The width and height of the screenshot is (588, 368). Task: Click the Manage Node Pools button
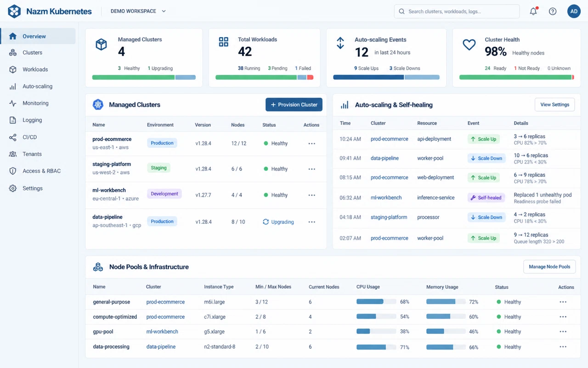[x=549, y=267]
